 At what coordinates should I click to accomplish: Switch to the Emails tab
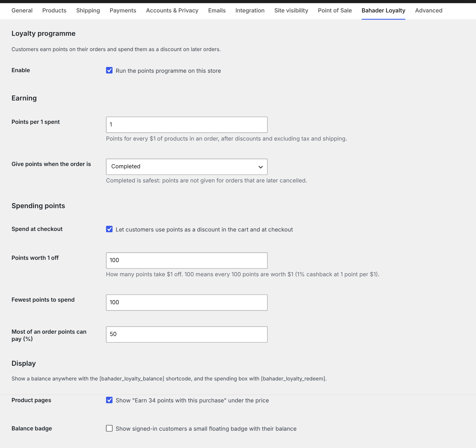click(x=217, y=10)
